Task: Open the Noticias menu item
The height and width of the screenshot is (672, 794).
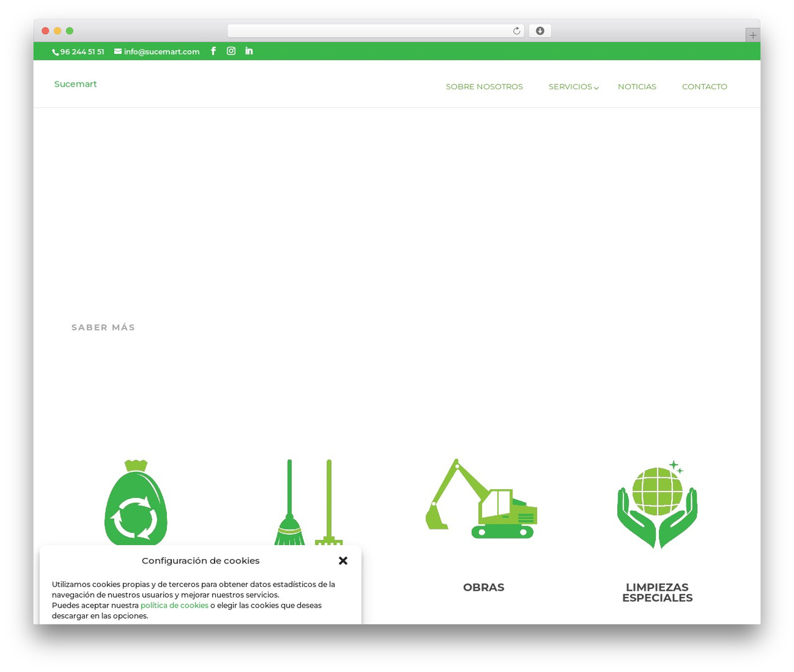Action: tap(637, 87)
